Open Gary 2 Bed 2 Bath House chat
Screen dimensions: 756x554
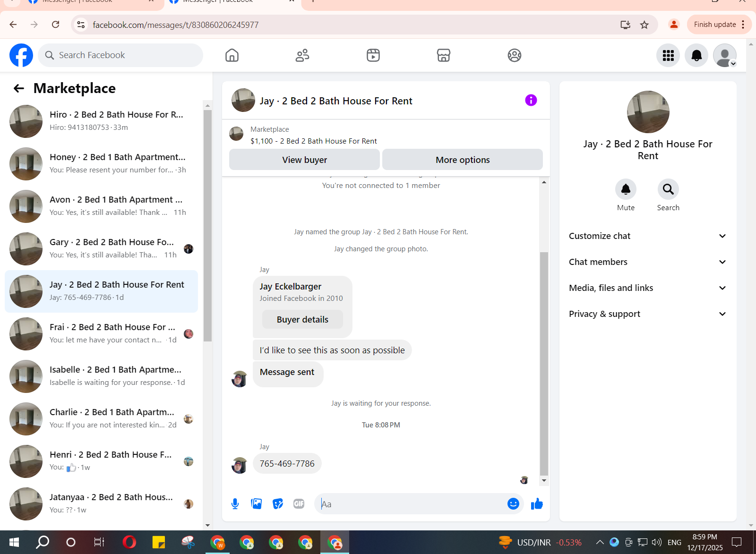coord(101,249)
